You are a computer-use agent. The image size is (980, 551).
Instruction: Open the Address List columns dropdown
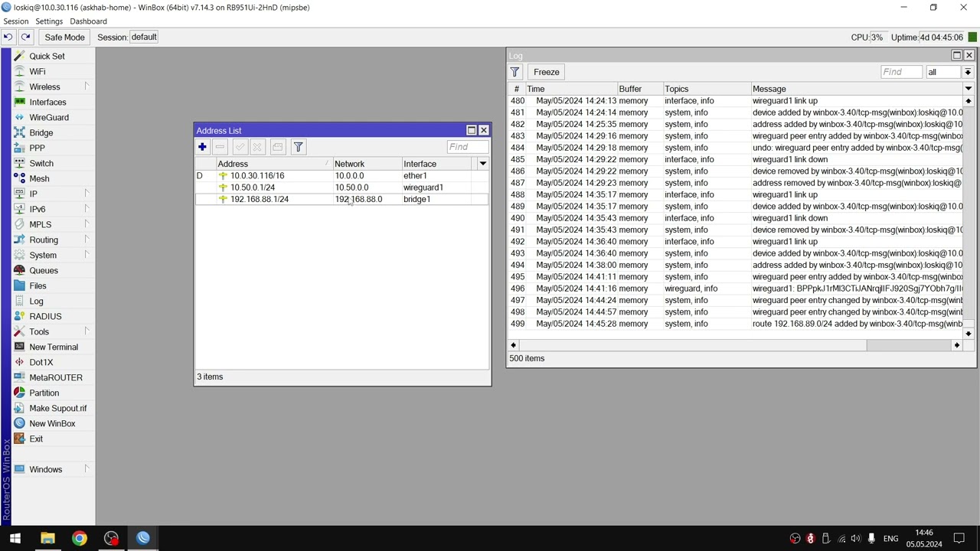pos(482,164)
